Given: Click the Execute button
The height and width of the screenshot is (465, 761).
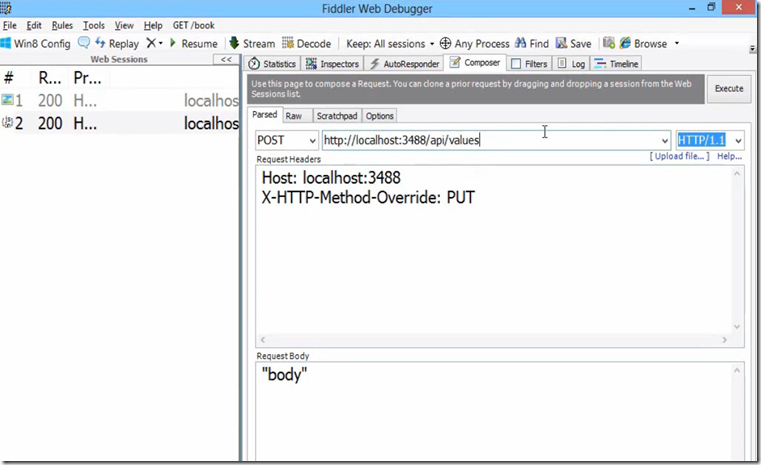Looking at the screenshot, I should pyautogui.click(x=728, y=88).
